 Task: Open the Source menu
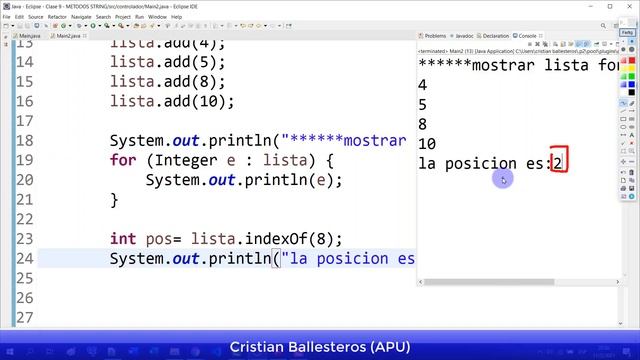(x=36, y=17)
